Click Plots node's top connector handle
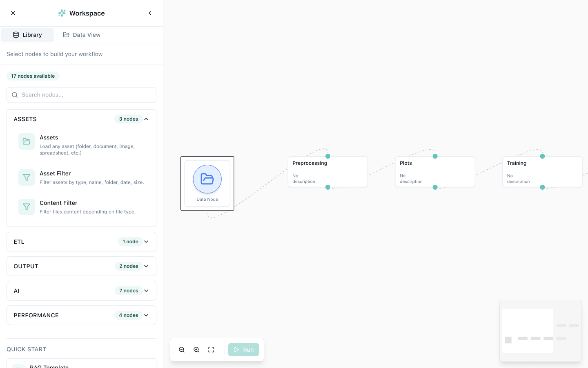Image resolution: width=588 pixels, height=368 pixels. [435, 156]
